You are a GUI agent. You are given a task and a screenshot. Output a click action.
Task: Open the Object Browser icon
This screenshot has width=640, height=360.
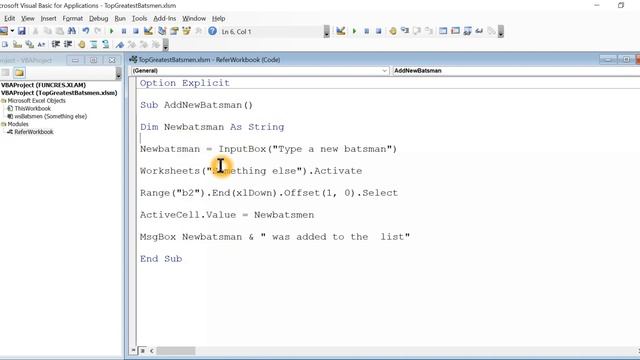point(187,31)
